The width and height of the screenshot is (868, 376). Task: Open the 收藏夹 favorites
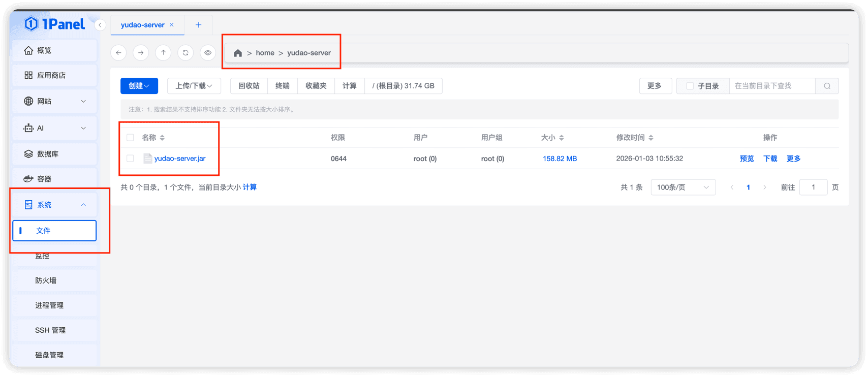[x=316, y=86]
